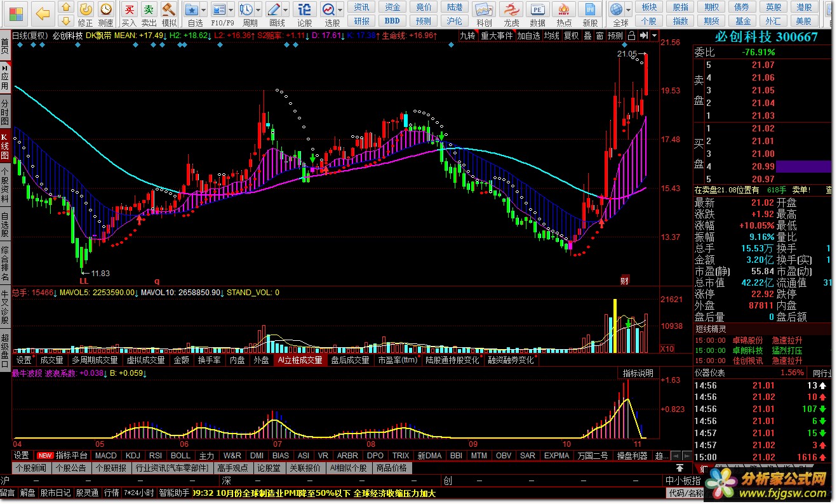Select the MACD indicator tab

[106, 455]
